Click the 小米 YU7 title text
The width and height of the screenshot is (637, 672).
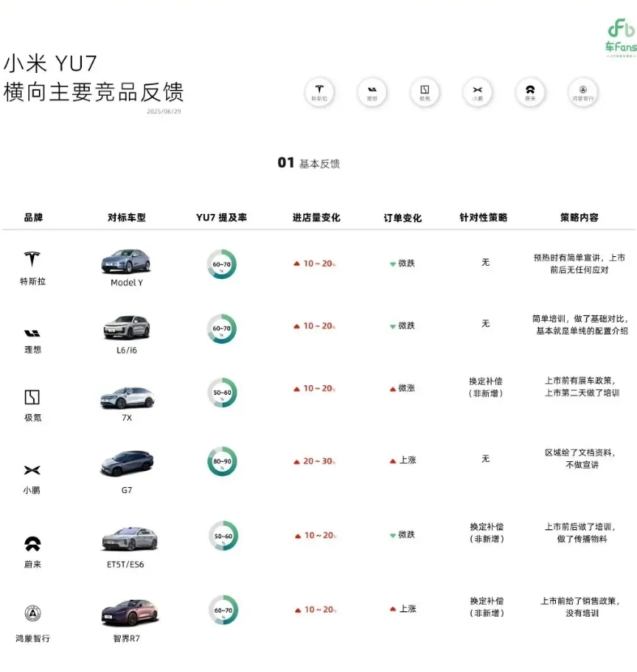pos(50,63)
